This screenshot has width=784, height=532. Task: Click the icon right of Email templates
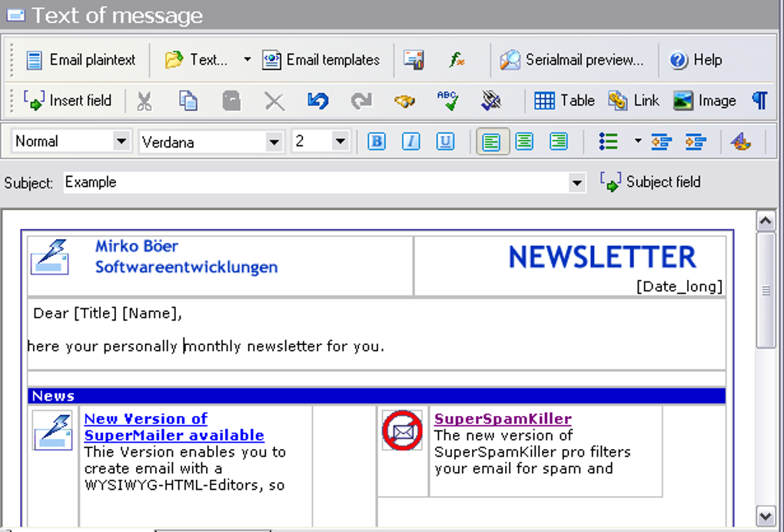[414, 60]
